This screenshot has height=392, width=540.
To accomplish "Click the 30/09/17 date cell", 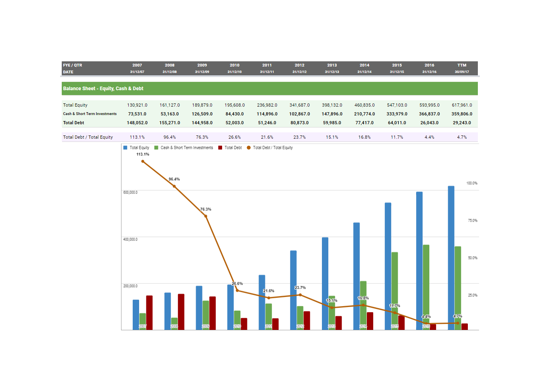I will [x=462, y=72].
